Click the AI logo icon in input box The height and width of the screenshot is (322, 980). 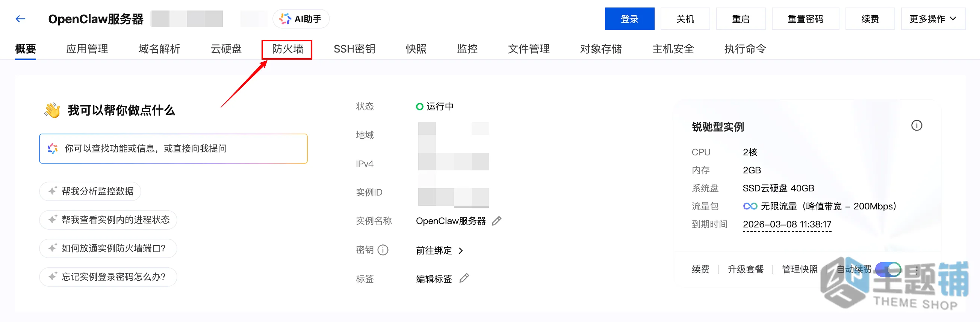coord(53,148)
